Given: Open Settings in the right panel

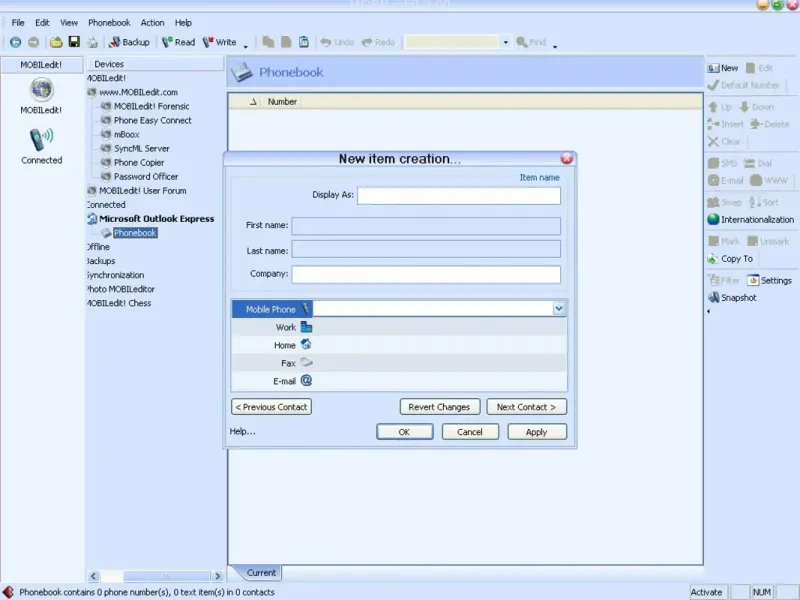Looking at the screenshot, I should click(769, 281).
